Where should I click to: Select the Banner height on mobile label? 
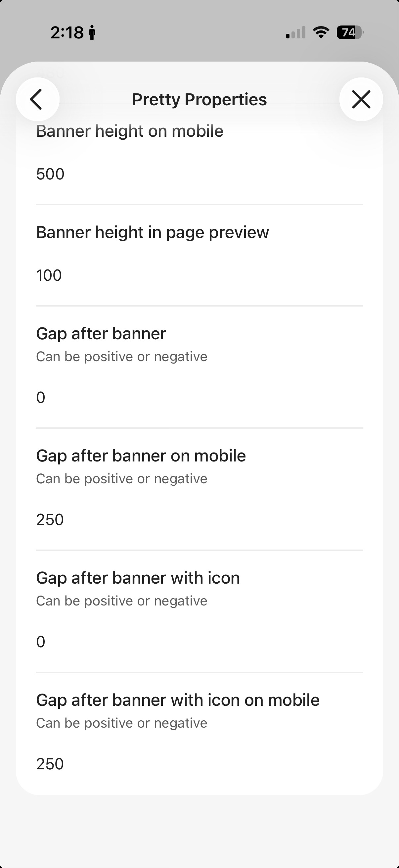[130, 131]
